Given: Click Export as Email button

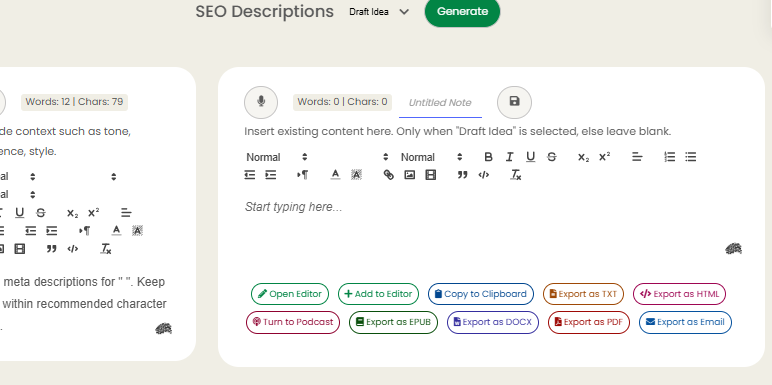Looking at the screenshot, I should 685,322.
